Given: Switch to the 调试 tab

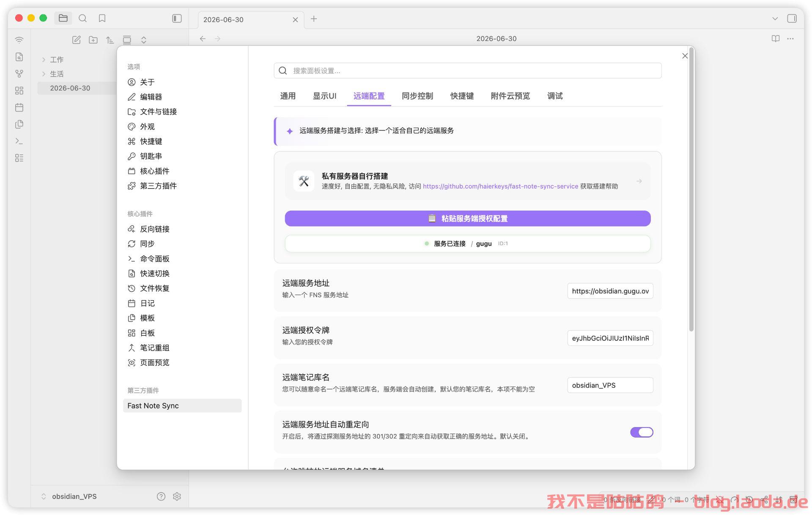Looking at the screenshot, I should click(555, 96).
